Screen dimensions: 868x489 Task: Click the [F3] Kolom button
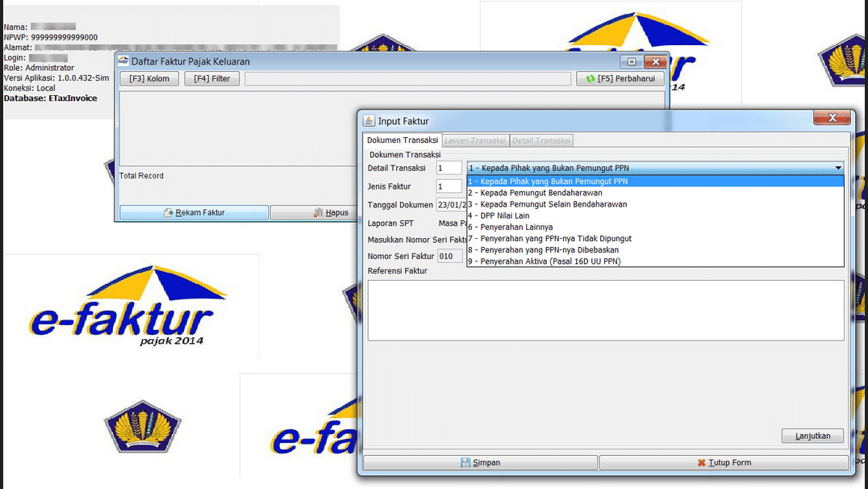(149, 78)
